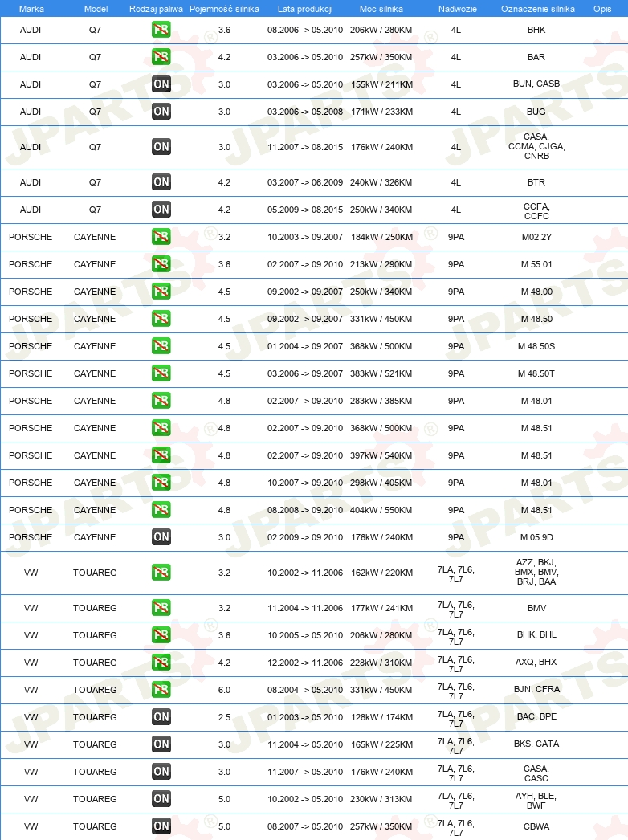Viewport: 628px width, 840px height.
Task: Click petrol icon in Audi Q7 BHK row
Action: (x=161, y=30)
